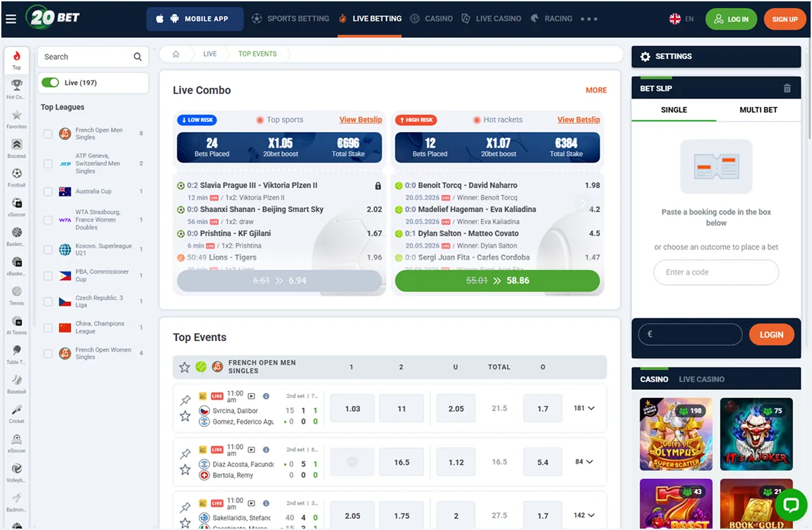Check French Open Women Singles league

coord(48,353)
